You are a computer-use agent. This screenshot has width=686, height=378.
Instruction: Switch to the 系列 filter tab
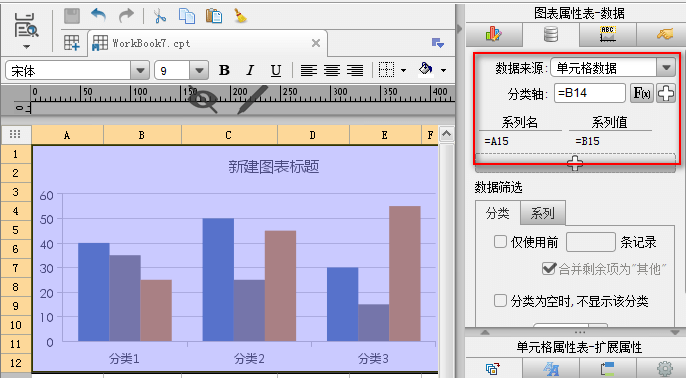tap(542, 213)
